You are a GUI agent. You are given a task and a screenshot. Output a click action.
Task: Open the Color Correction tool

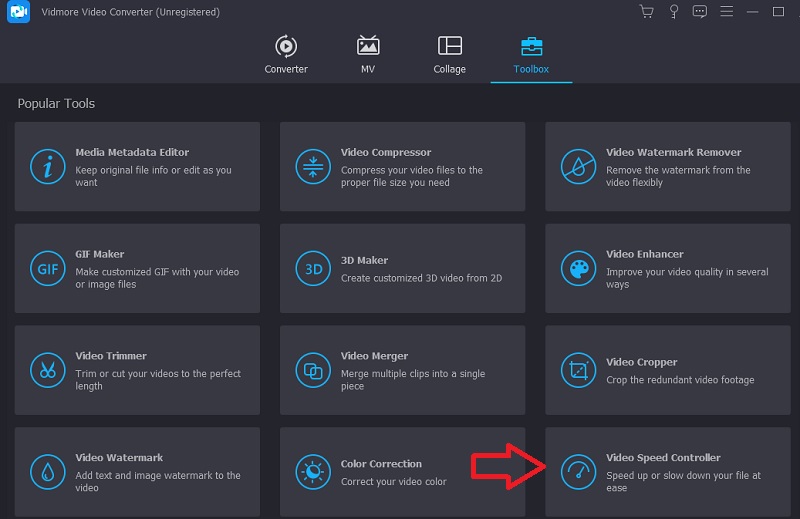402,472
